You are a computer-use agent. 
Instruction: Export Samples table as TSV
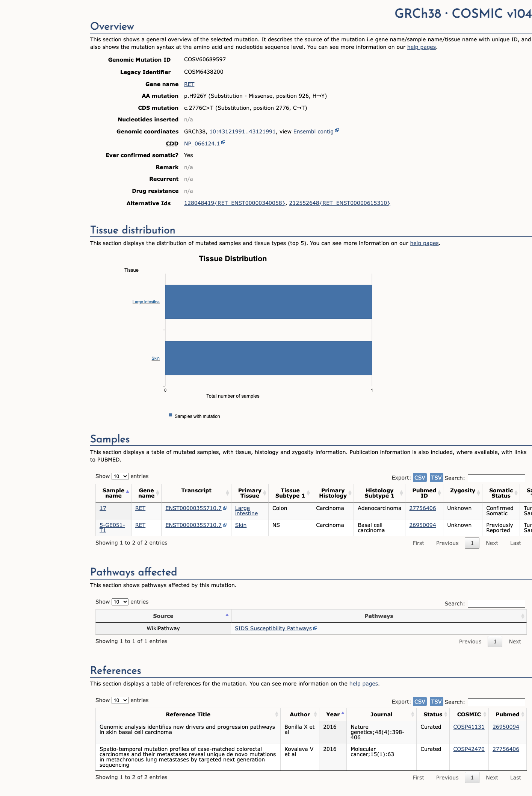point(436,477)
